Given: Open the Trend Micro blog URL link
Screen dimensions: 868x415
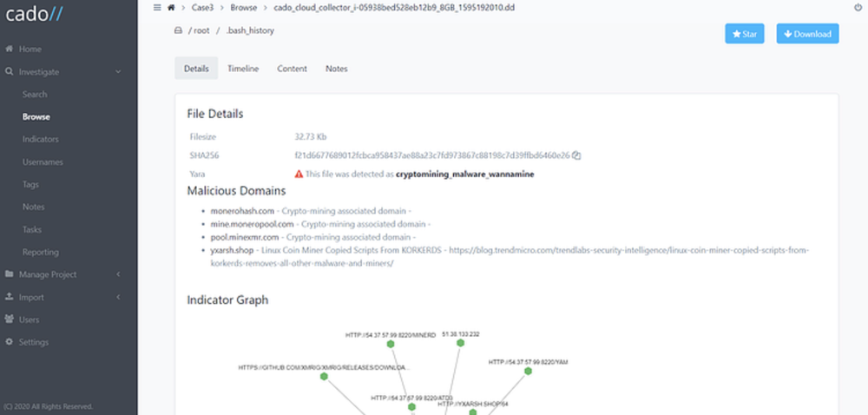Looking at the screenshot, I should [x=510, y=257].
